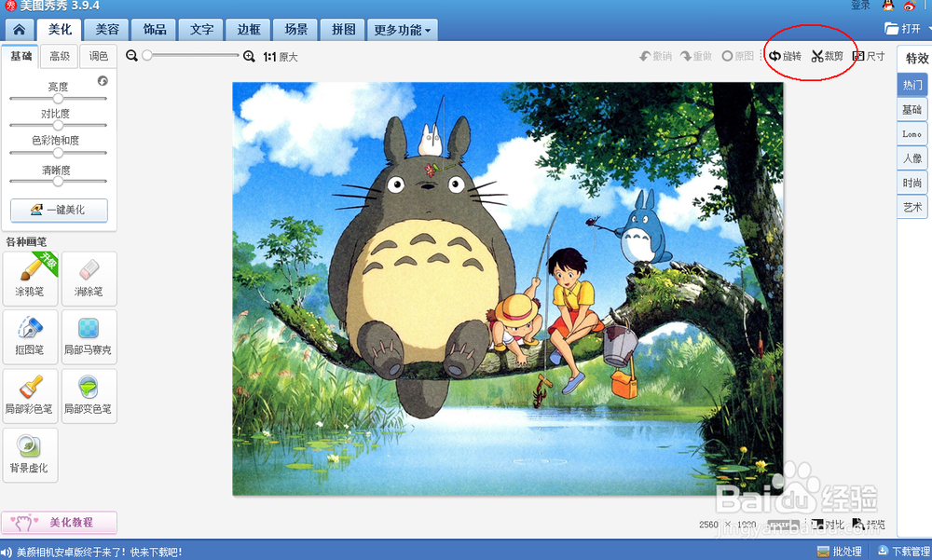Select the 消除笔 eraser pen tool
Image resolution: width=932 pixels, height=560 pixels.
89,279
